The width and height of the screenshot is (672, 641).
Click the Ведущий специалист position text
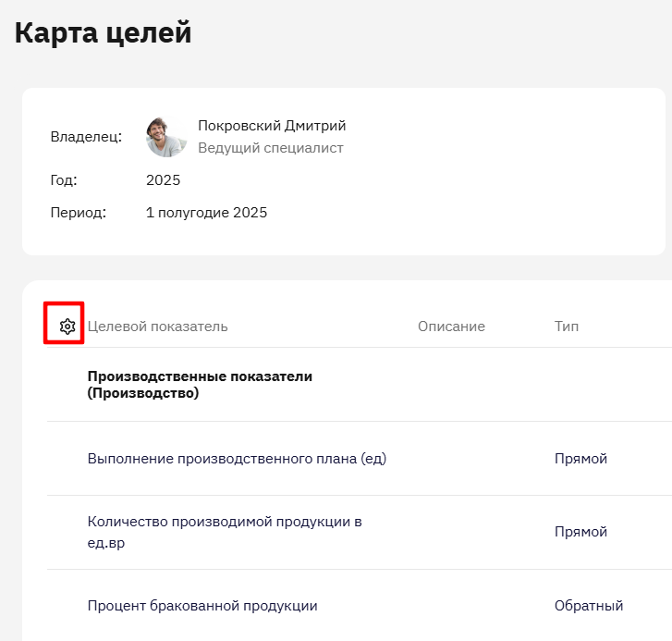pos(271,148)
